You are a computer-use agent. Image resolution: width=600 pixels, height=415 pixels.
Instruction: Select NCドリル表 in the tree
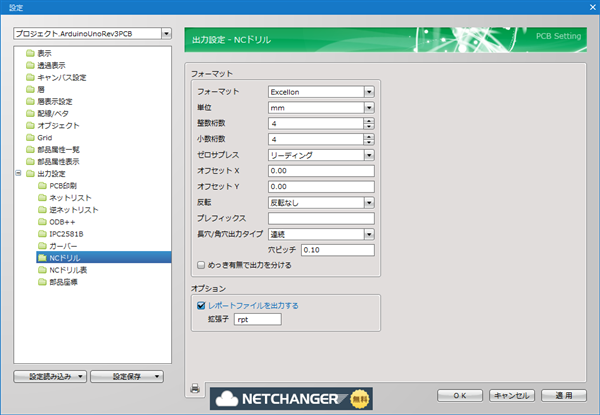(x=69, y=270)
